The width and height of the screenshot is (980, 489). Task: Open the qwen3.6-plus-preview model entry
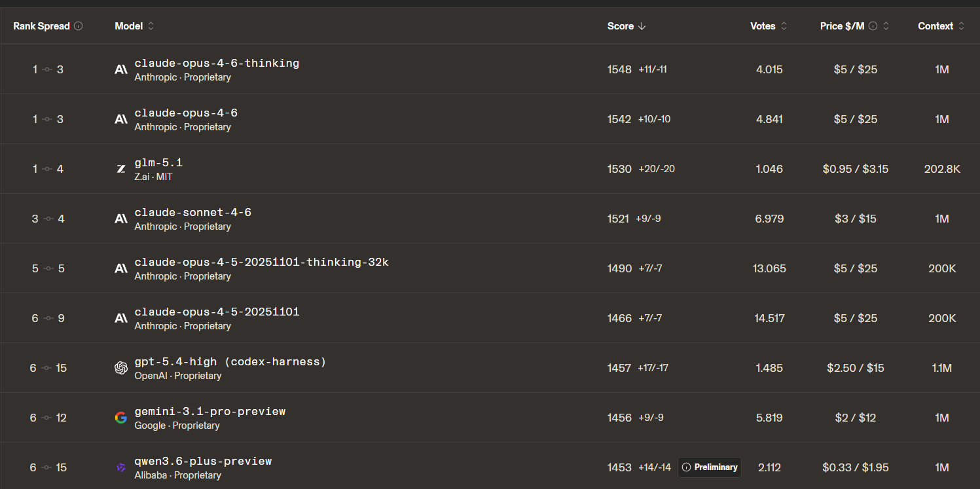coord(203,462)
